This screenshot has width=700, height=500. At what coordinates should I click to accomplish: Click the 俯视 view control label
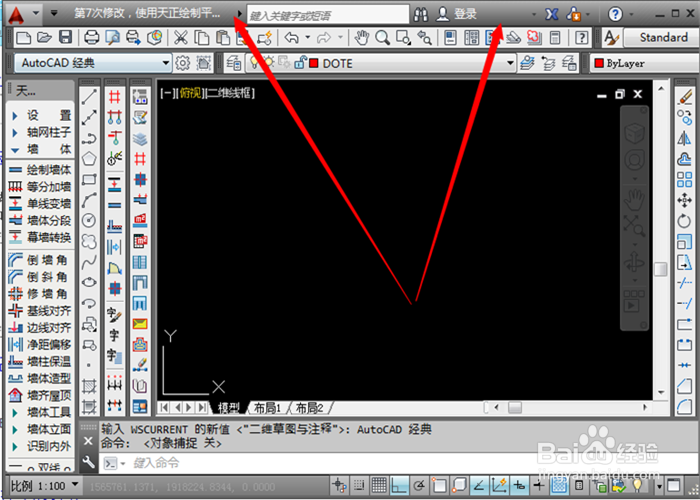coord(190,93)
